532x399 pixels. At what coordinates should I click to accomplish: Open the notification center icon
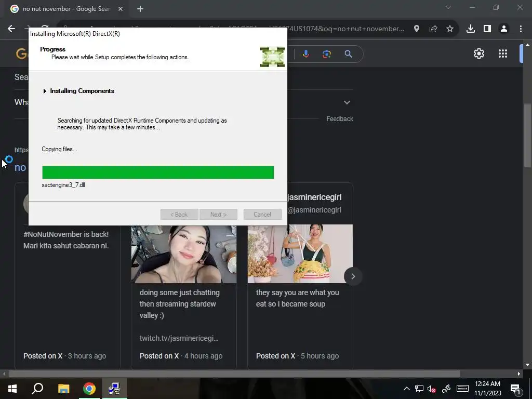(515, 389)
